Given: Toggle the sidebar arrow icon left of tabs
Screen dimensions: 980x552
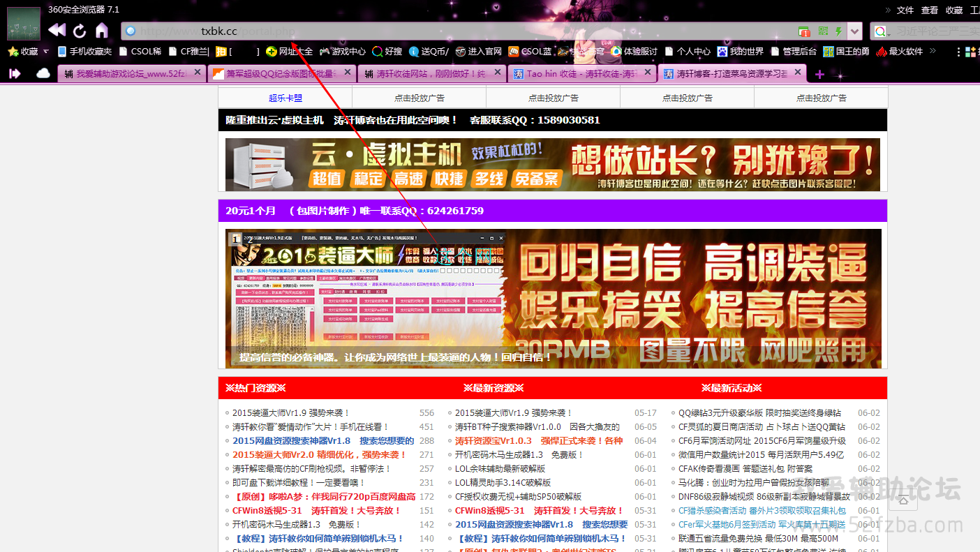Looking at the screenshot, I should pyautogui.click(x=15, y=73).
